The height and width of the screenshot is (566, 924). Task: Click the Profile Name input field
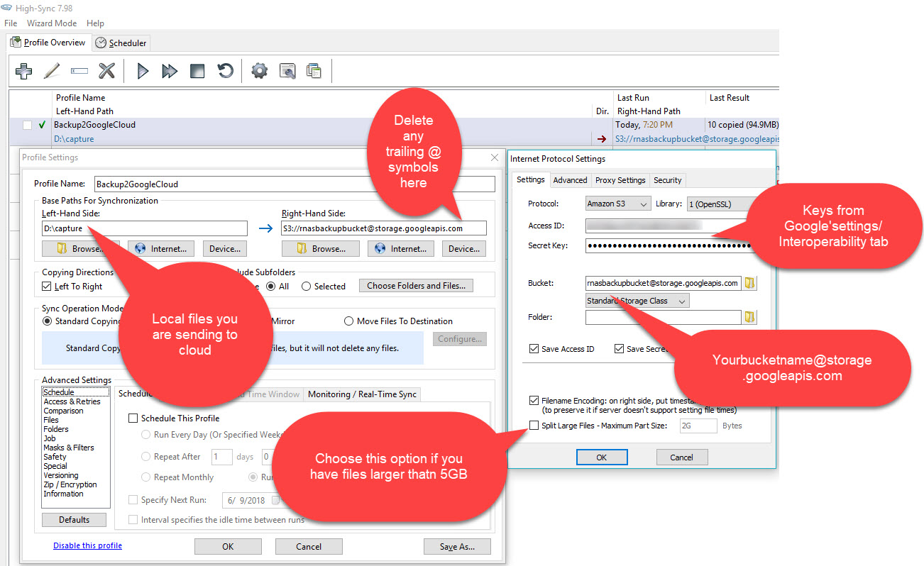(294, 184)
